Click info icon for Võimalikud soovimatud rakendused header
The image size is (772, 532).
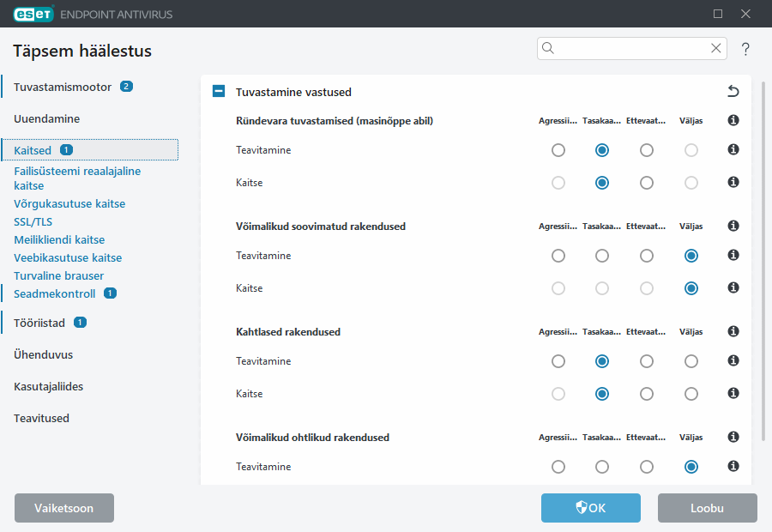point(733,227)
